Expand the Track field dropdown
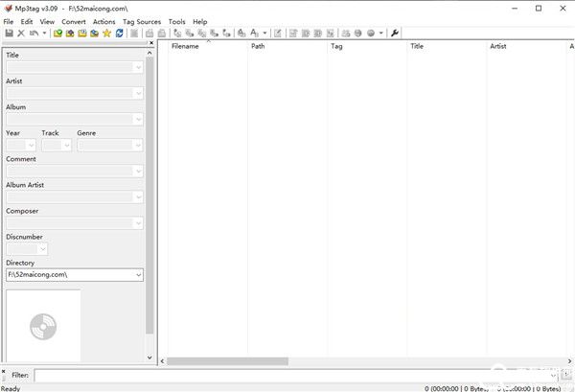 click(67, 146)
